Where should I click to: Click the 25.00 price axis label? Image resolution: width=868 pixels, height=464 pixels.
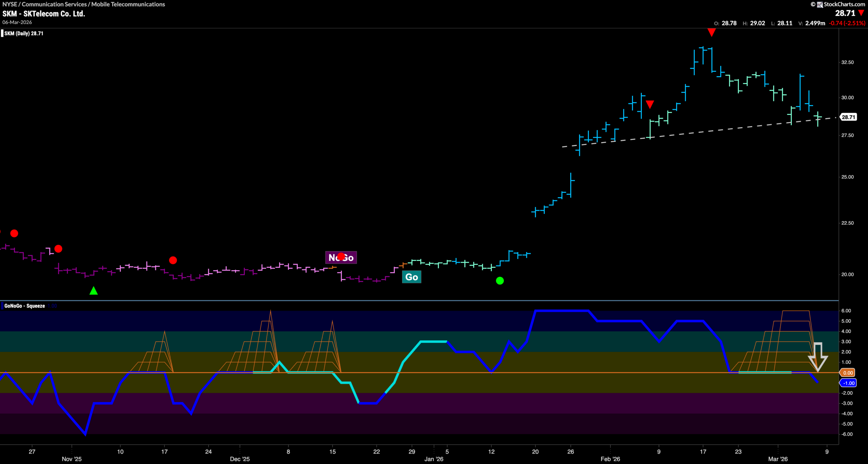(847, 177)
